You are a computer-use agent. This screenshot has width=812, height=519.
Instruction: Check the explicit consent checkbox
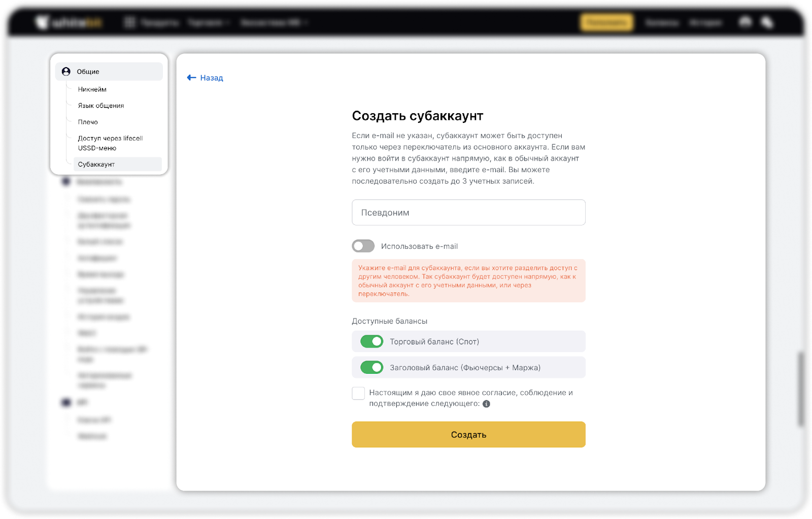click(x=358, y=394)
